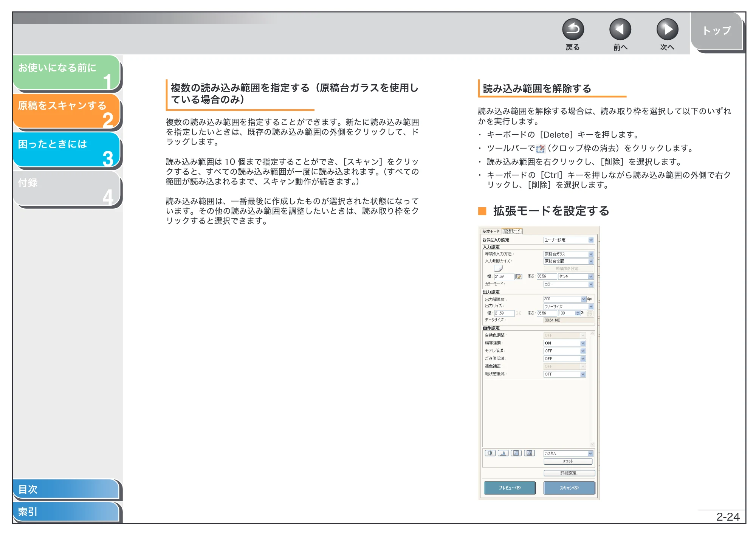Click the プレビュー(P) button
The width and height of the screenshot is (756, 535).
tap(510, 488)
